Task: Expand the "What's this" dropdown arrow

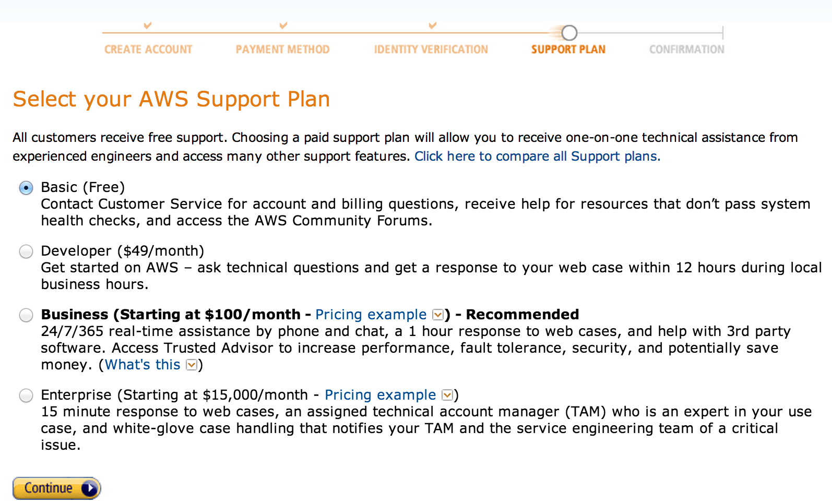Action: (x=192, y=365)
